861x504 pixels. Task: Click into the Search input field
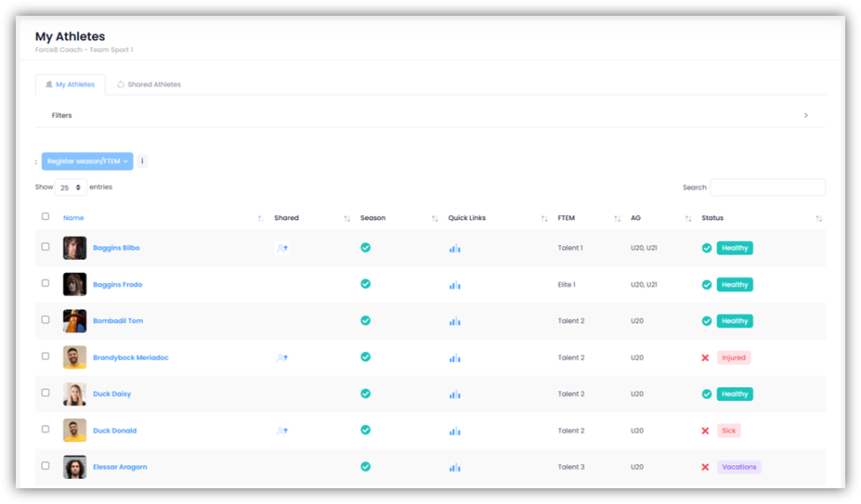(x=767, y=187)
